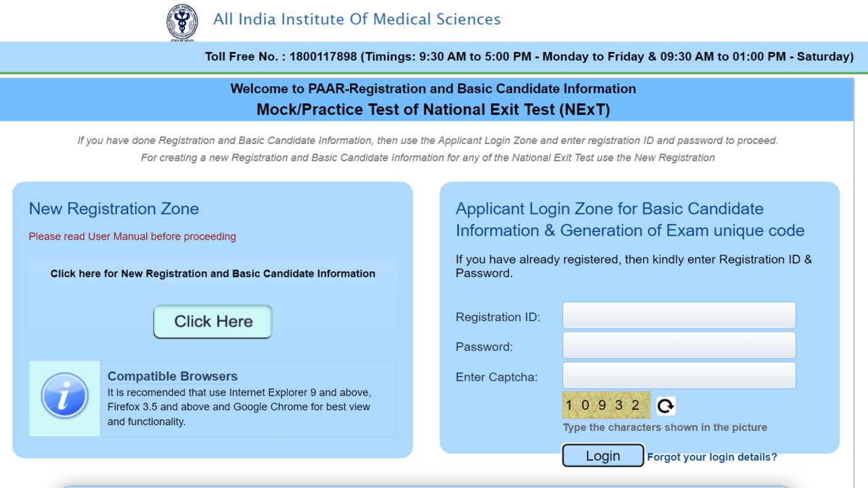Focus the Registration ID field
868x488 pixels.
click(679, 316)
